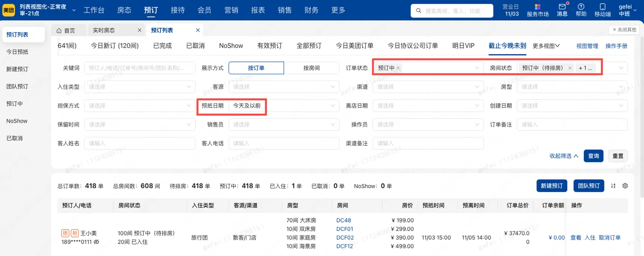Focus the 关键词 search field

[x=140, y=68]
